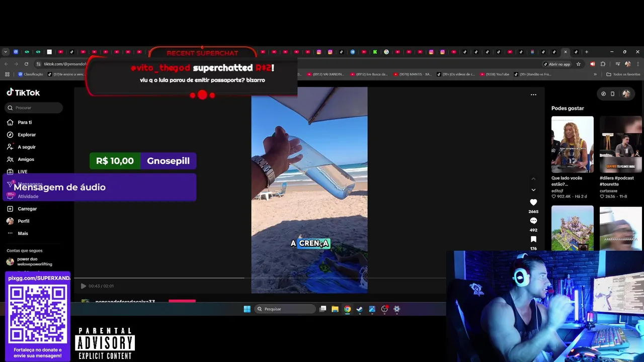The image size is (644, 362).
Task: Switch to the Telegram tab
Action: pos(353,52)
